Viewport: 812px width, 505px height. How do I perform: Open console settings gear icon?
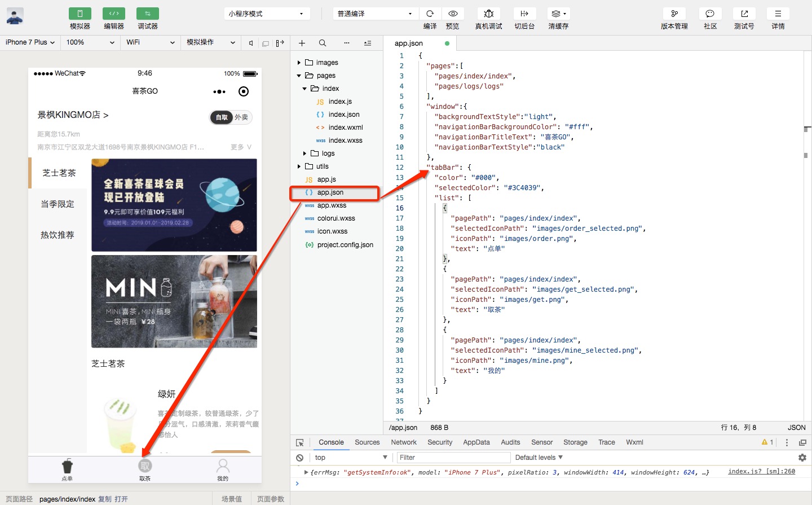pyautogui.click(x=802, y=458)
